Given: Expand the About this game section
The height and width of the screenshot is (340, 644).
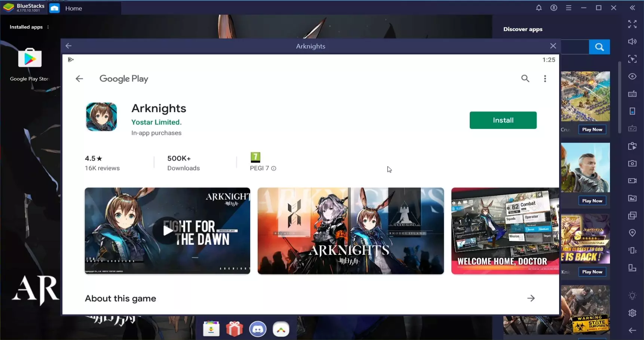Looking at the screenshot, I should tap(531, 298).
